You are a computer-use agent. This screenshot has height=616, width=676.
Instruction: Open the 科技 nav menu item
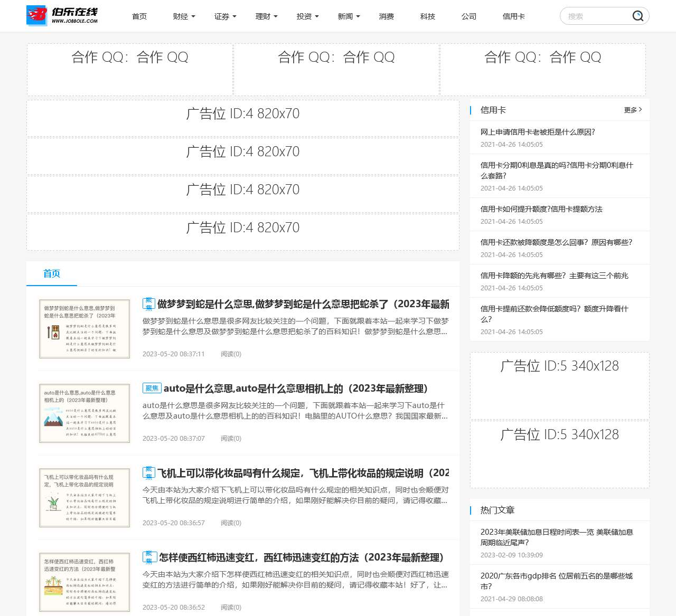point(428,16)
